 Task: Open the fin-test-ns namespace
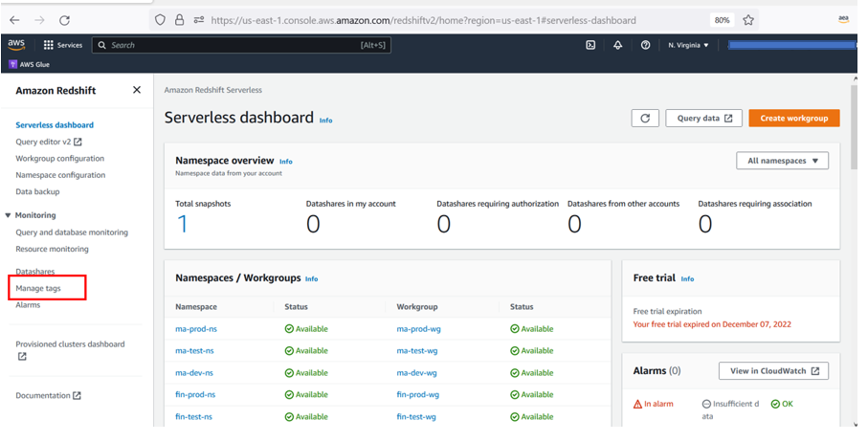pos(193,416)
